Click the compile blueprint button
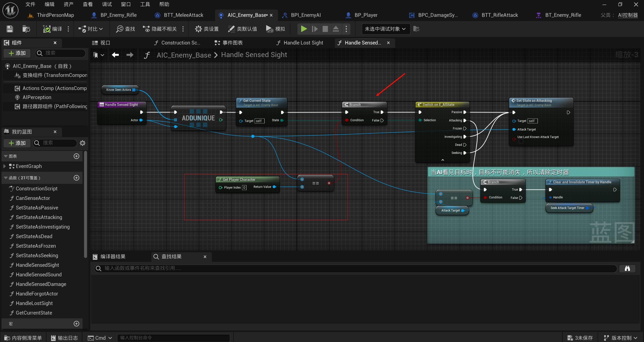Screen dimensions: 644x342 click(x=53, y=29)
